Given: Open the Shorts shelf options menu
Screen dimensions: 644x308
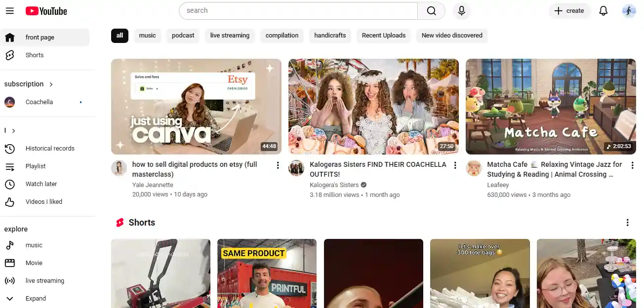Looking at the screenshot, I should coord(628,223).
